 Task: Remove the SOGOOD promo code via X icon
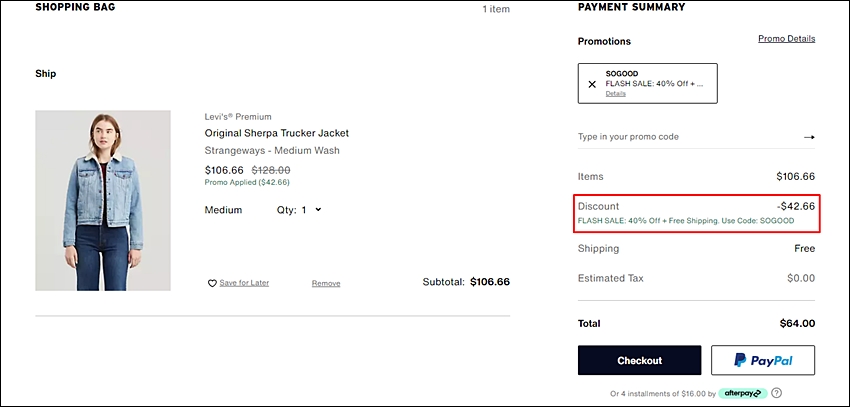coord(592,84)
